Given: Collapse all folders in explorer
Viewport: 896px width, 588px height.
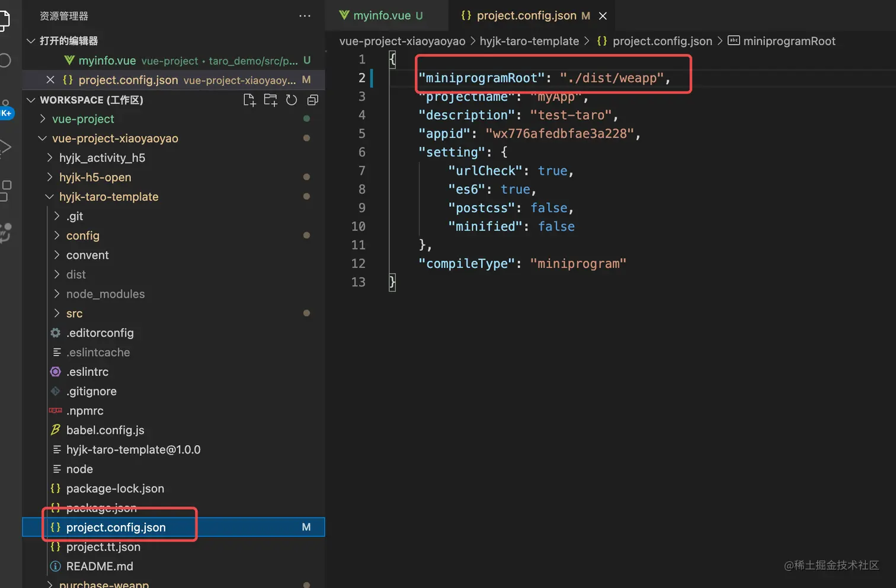Looking at the screenshot, I should [313, 100].
